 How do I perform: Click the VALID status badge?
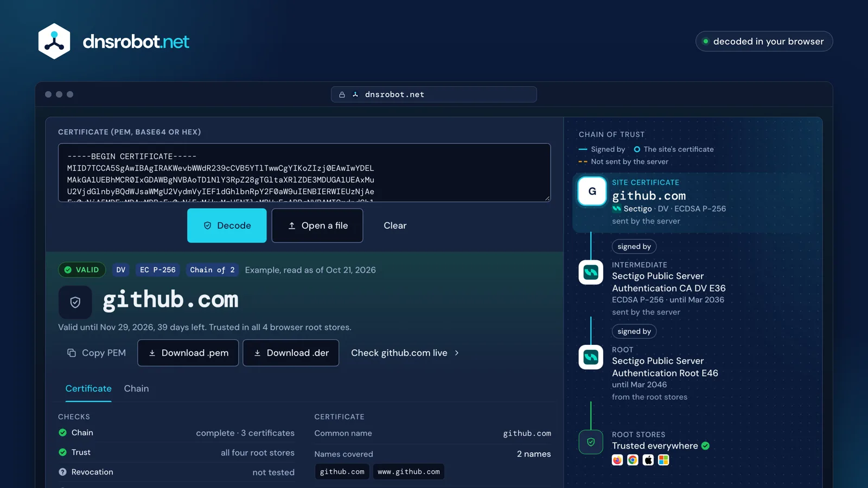pos(82,270)
